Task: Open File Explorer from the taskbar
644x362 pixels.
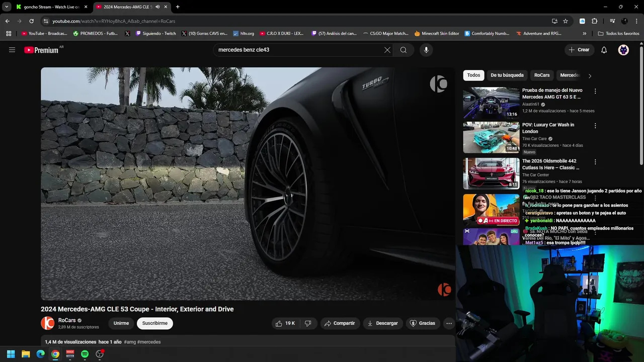Action: tap(26, 354)
